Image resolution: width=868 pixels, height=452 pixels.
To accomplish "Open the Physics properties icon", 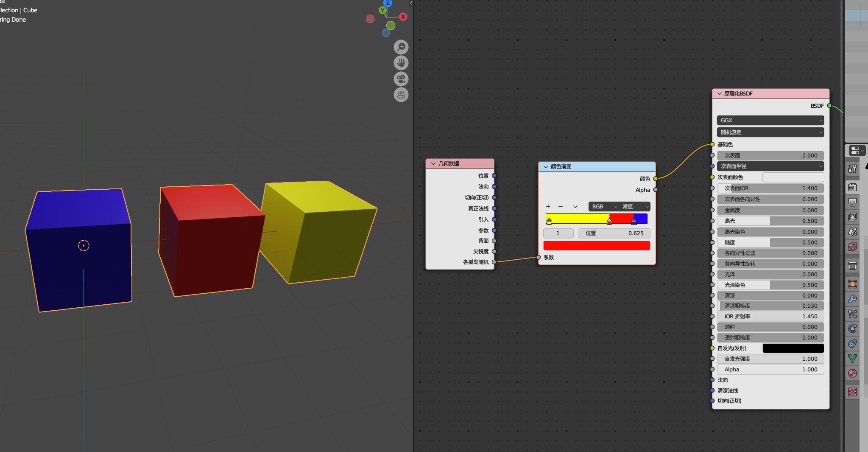I will pos(852,328).
